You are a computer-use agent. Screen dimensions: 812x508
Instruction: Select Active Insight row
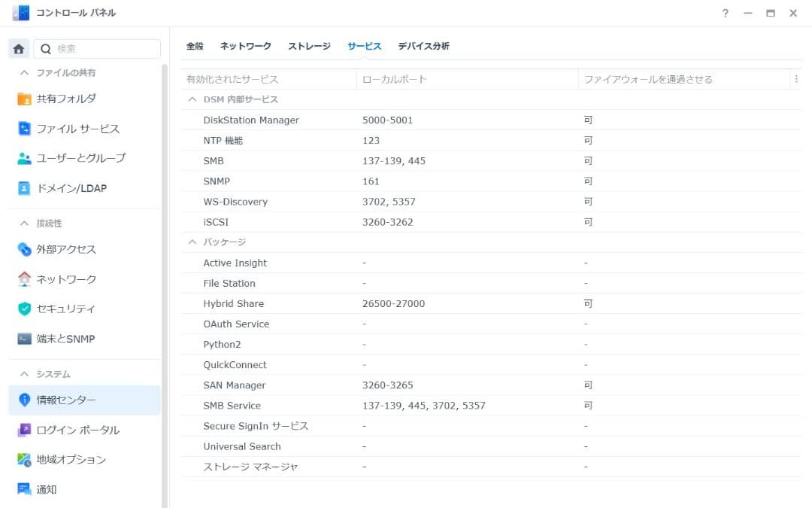click(x=491, y=263)
